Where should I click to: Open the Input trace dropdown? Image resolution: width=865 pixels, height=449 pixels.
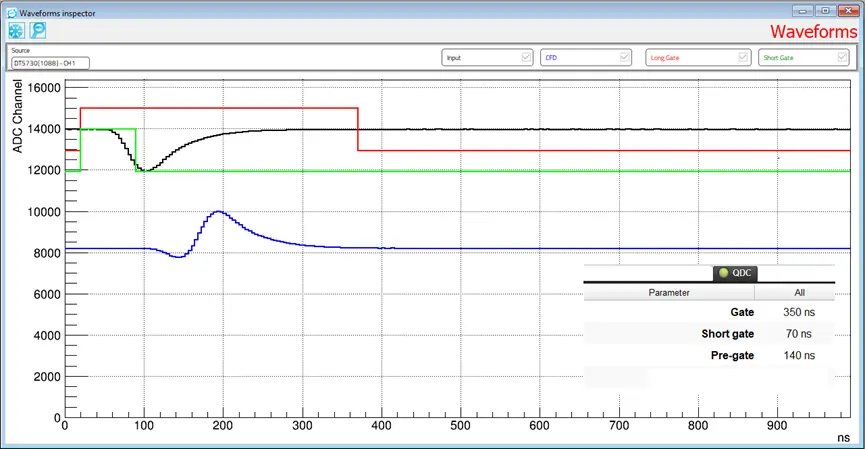click(x=487, y=57)
